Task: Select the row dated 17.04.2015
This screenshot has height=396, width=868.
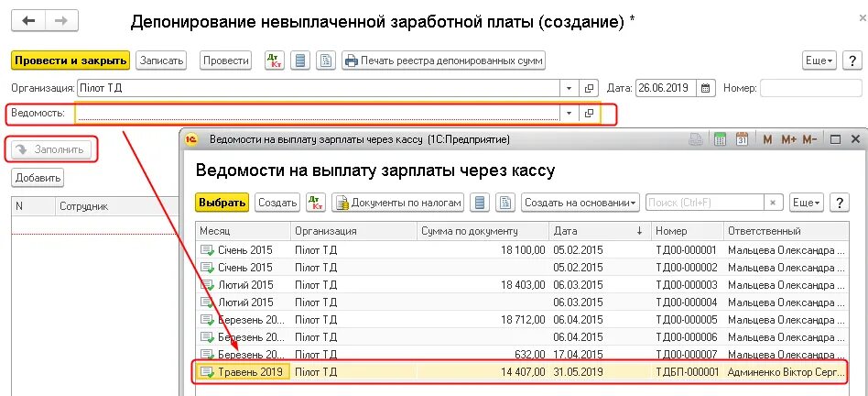Action: coord(522,354)
